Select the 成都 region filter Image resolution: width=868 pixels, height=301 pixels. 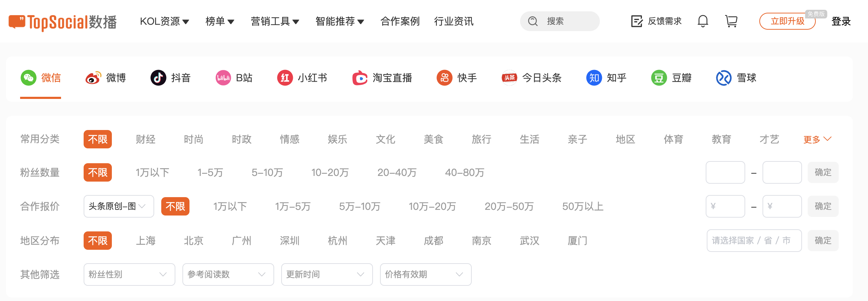coord(434,241)
